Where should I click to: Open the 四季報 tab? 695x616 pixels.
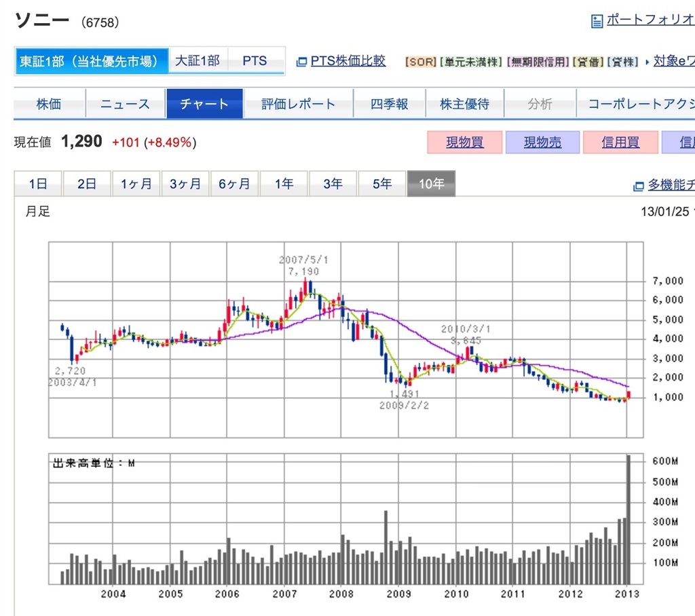(x=389, y=104)
